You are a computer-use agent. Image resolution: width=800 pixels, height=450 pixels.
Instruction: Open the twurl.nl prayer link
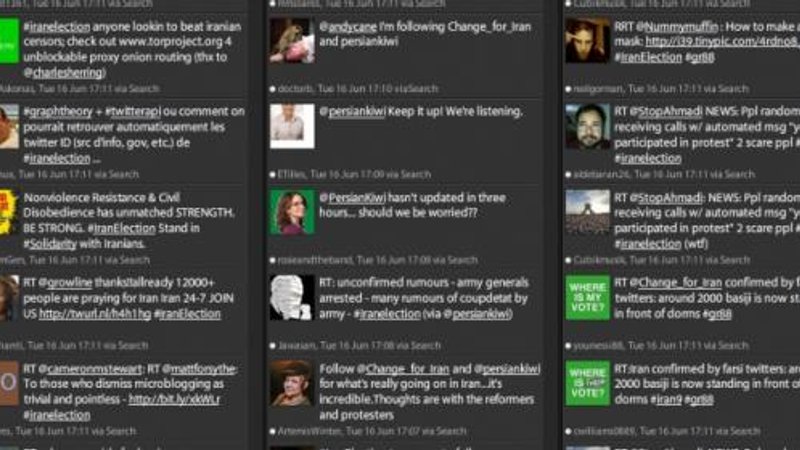tap(95, 314)
